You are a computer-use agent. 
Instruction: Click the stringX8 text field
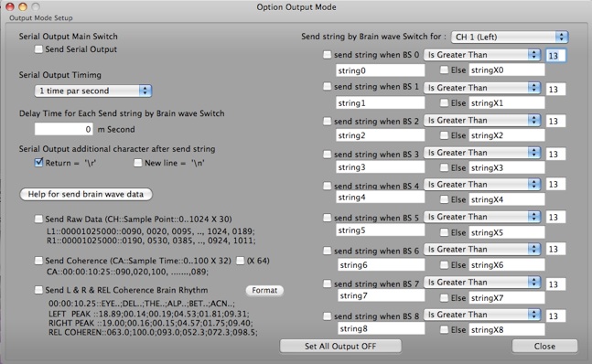coord(507,329)
